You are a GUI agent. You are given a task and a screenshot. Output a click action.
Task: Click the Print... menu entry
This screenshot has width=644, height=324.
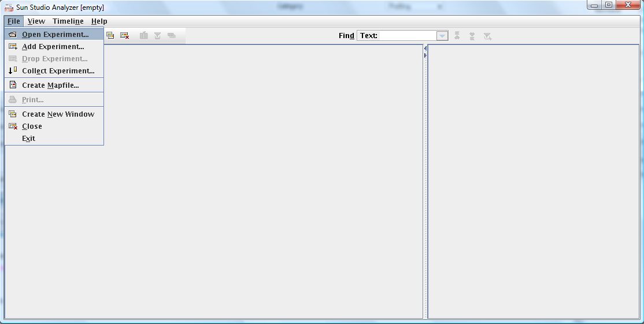click(54, 100)
